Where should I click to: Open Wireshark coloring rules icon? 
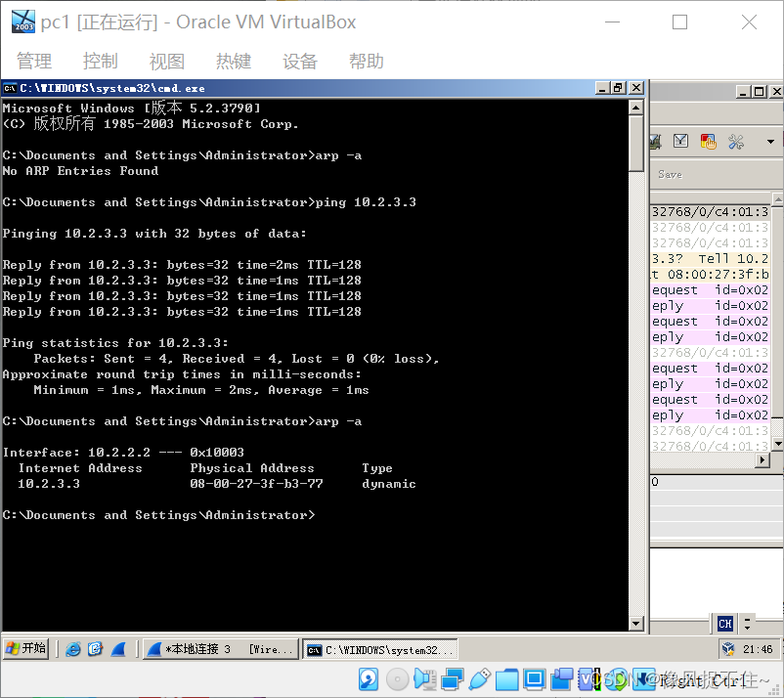tap(708, 142)
